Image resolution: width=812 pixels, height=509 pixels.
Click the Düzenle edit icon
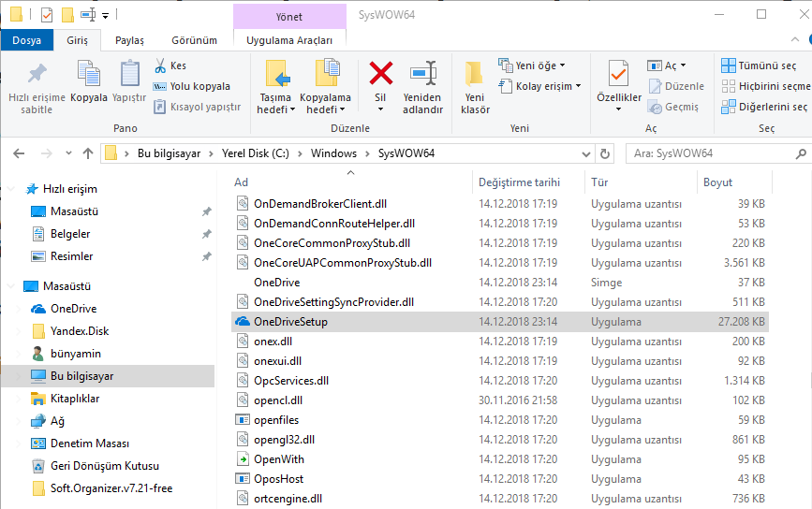coord(655,86)
